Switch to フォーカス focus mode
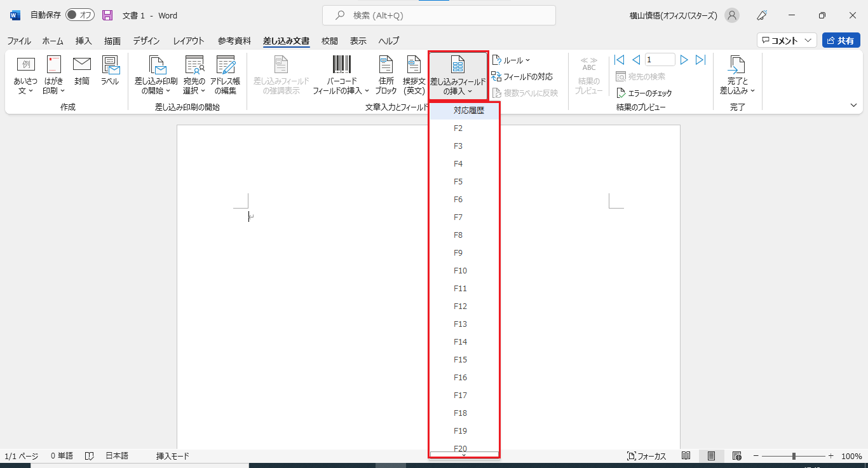 [646, 456]
